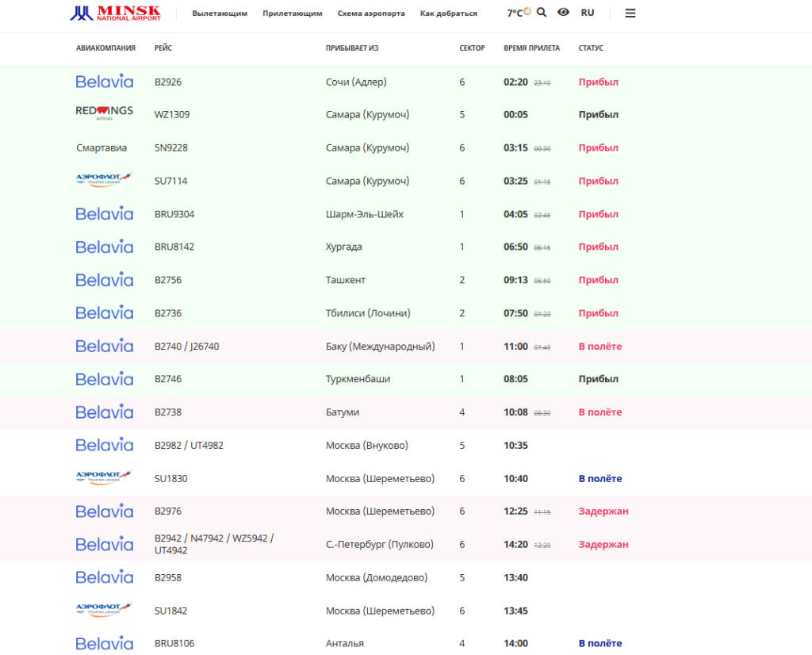
Task: Click the Aeroflot logo for flight SU1842
Action: 104,610
